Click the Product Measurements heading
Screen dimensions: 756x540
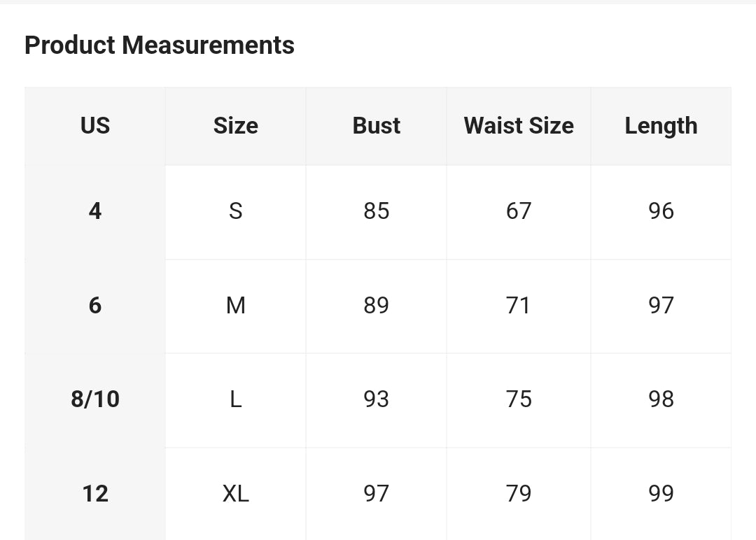coord(160,45)
